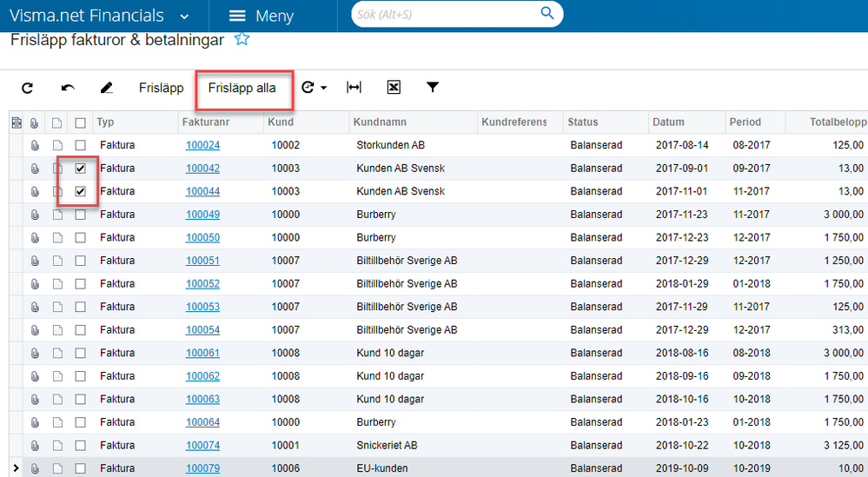Click the Frisläpp button

tap(161, 88)
